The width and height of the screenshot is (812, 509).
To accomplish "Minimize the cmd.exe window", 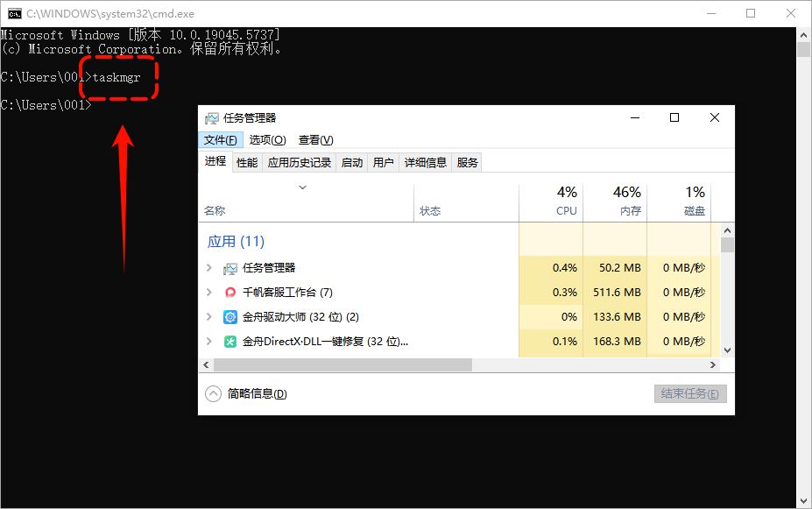I will click(x=711, y=13).
